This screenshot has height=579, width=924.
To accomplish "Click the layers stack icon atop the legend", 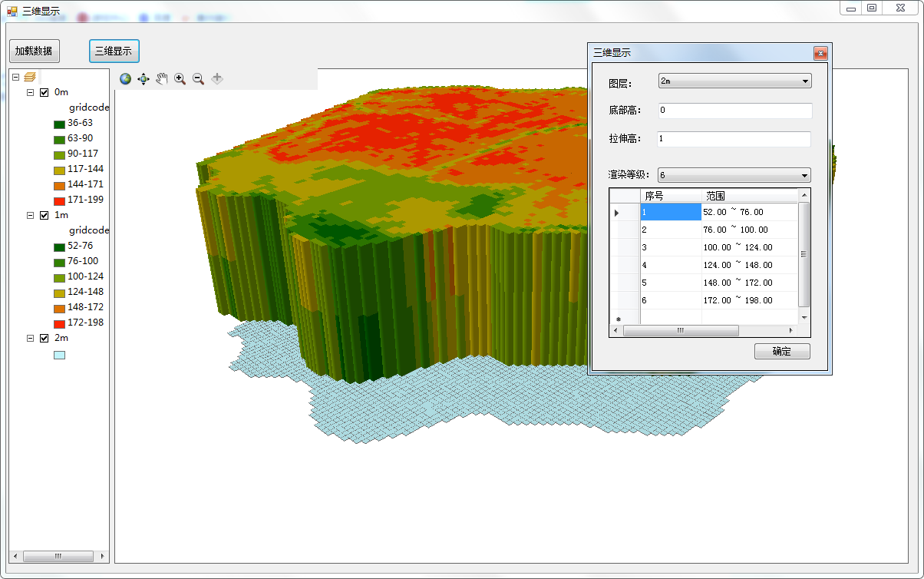I will coord(28,76).
